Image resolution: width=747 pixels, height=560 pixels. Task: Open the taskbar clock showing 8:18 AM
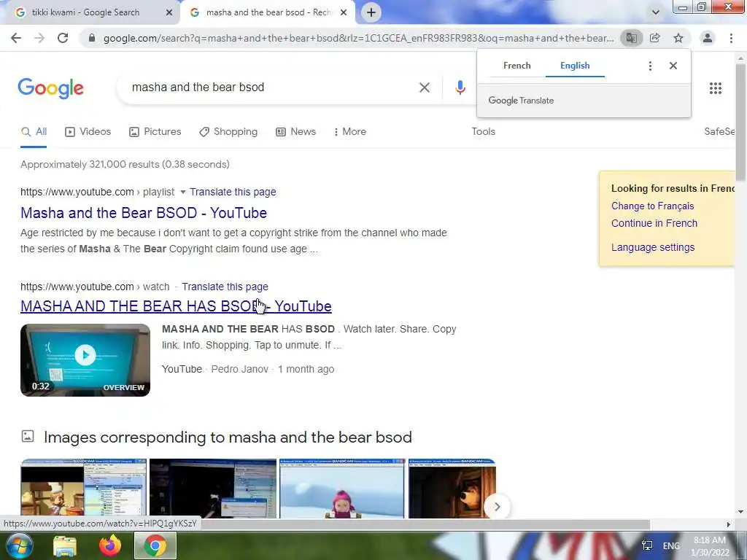click(x=710, y=546)
